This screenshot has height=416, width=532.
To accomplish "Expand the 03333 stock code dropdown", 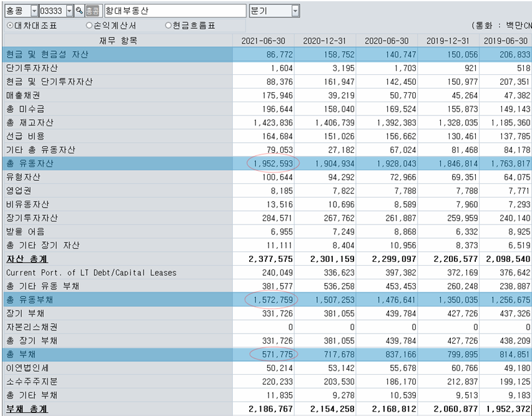I will point(69,11).
